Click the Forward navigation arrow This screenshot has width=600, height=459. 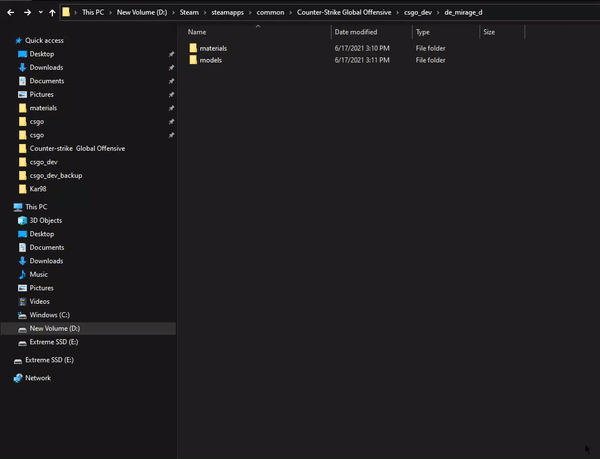click(x=25, y=12)
